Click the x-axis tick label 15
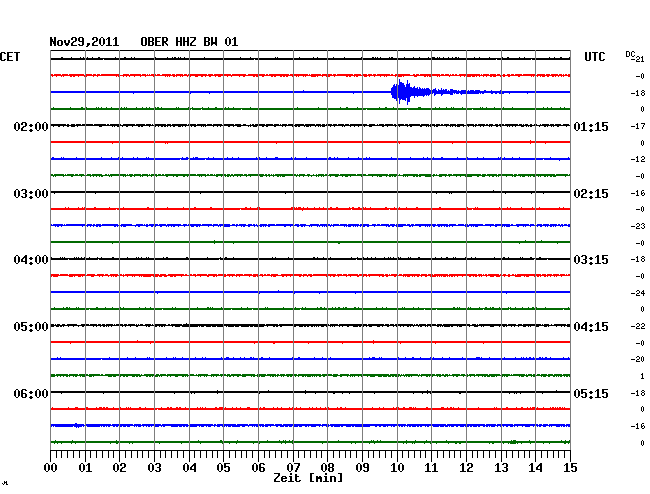Screen dimensions: 650x494 [570, 468]
